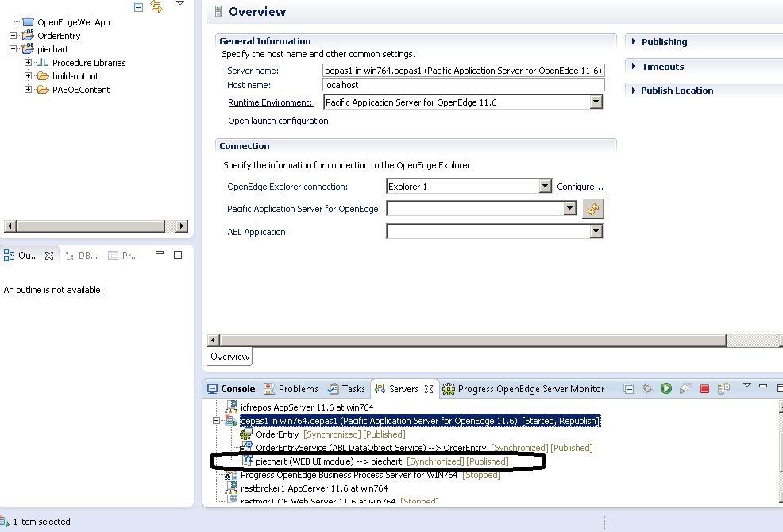Switch to the Console tab
The width and height of the screenshot is (783, 532).
231,388
